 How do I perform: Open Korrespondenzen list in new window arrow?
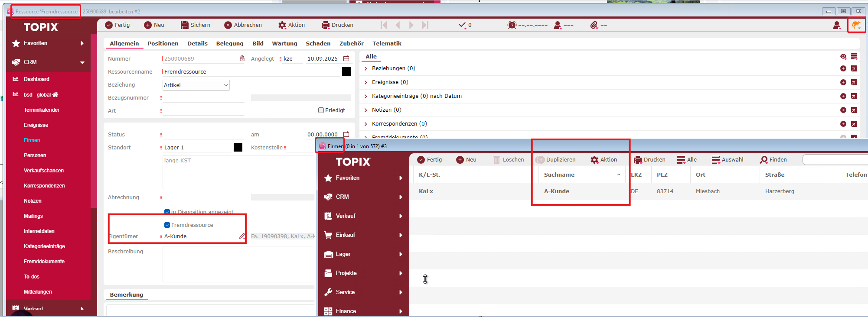coord(854,124)
